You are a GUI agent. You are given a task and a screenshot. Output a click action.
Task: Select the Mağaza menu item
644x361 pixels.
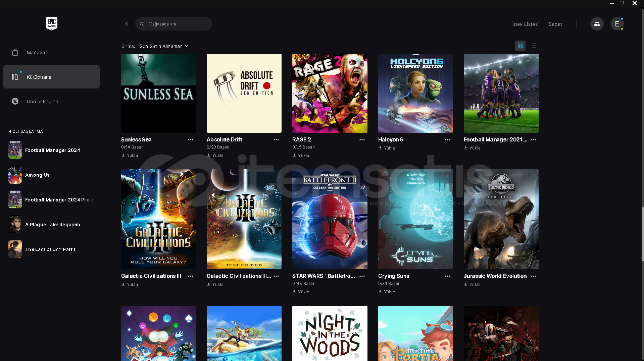pyautogui.click(x=51, y=53)
